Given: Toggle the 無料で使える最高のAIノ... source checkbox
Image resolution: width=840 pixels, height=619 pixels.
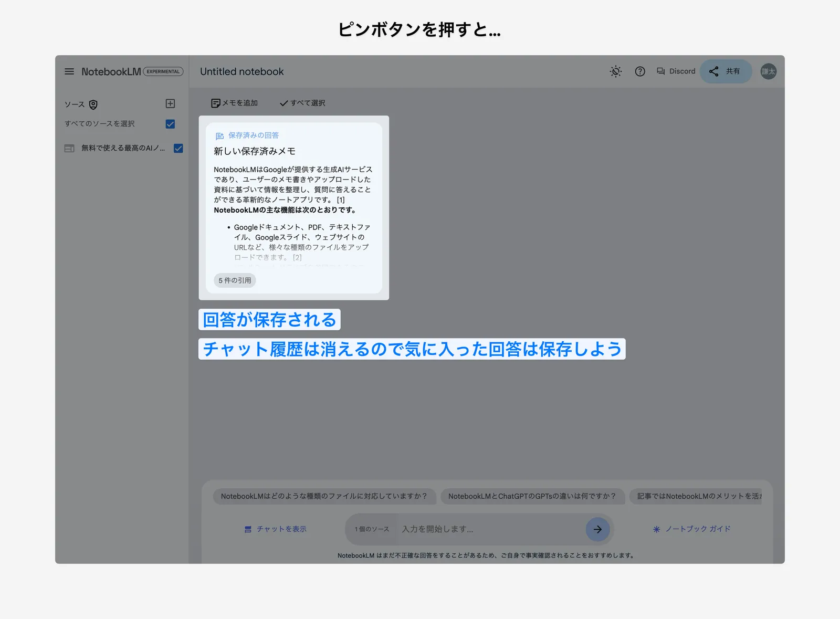Looking at the screenshot, I should tap(178, 148).
